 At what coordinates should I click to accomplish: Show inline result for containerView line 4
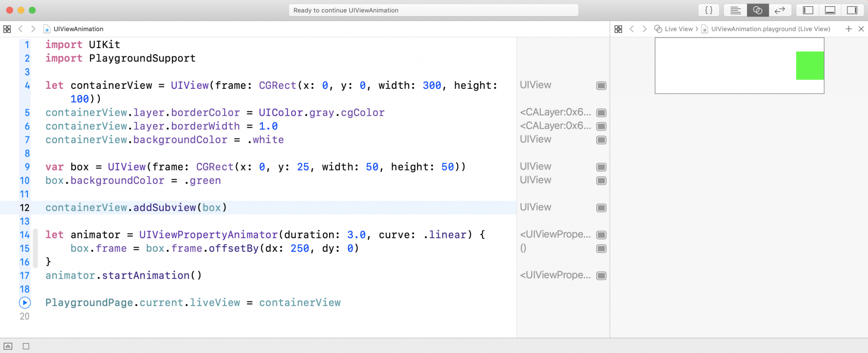[601, 86]
